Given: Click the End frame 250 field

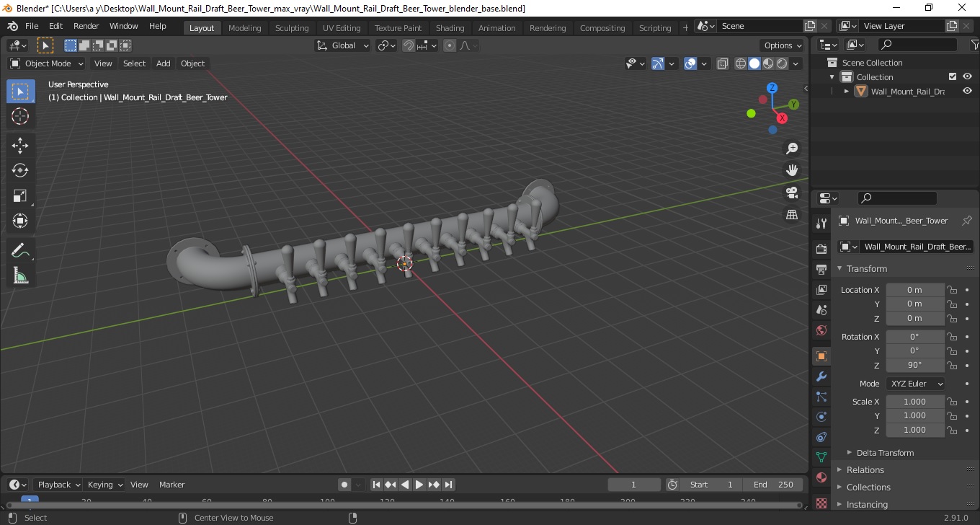Looking at the screenshot, I should click(774, 485).
